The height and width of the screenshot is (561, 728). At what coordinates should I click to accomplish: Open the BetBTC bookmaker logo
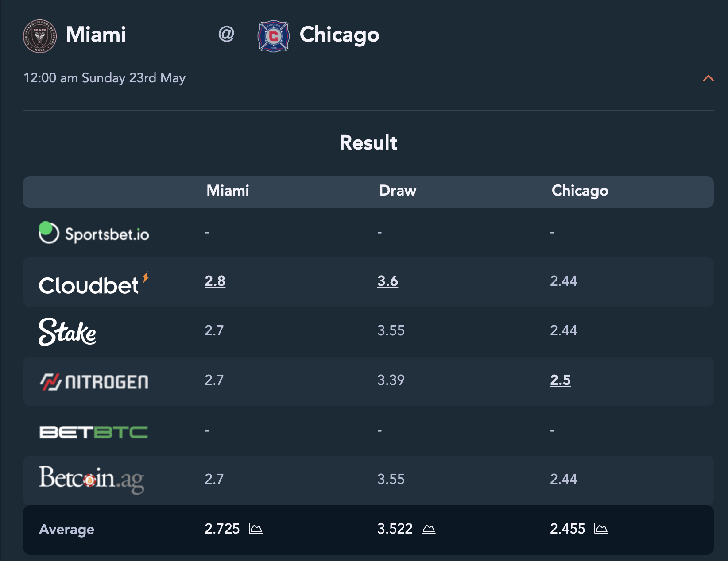(x=93, y=432)
